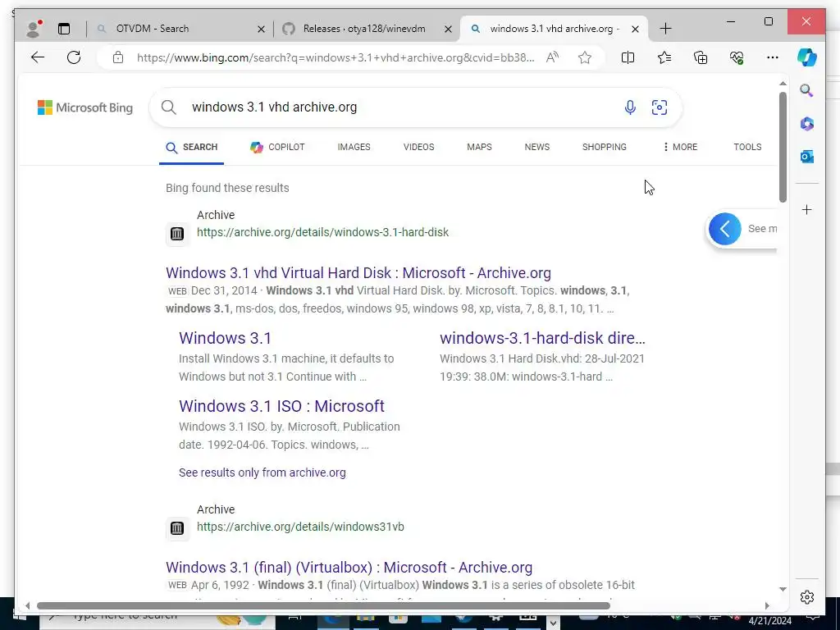Open sidebar settings gear icon
Screen dimensions: 840x630
point(807,597)
